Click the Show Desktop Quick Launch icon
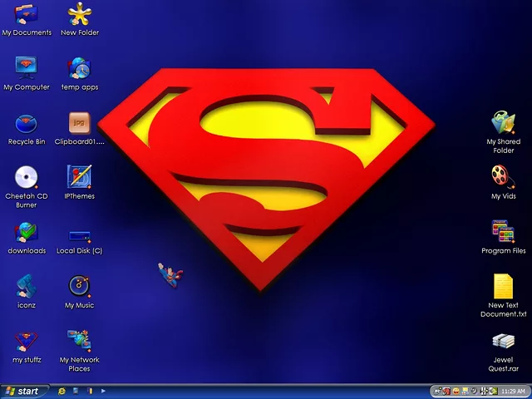 (x=76, y=391)
